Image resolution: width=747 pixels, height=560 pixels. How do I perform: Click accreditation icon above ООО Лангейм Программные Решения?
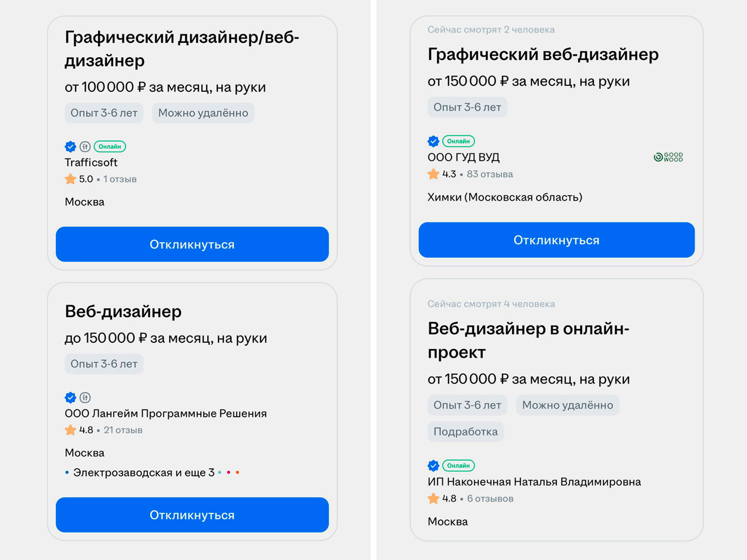85,398
